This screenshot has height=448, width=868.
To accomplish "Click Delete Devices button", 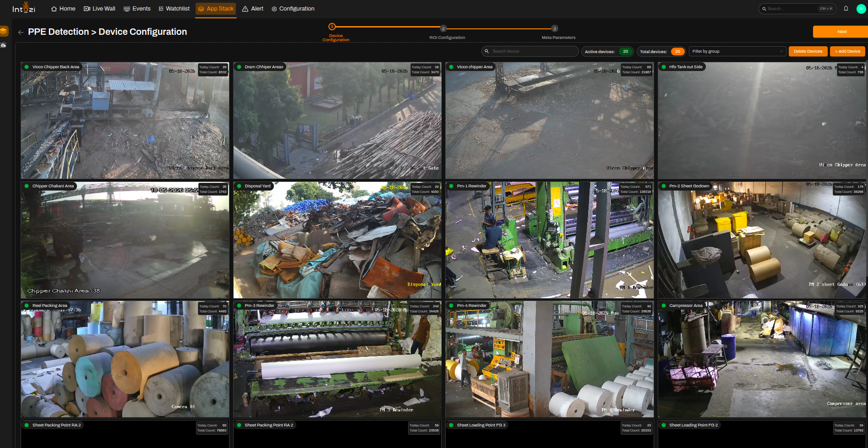I will [x=808, y=51].
